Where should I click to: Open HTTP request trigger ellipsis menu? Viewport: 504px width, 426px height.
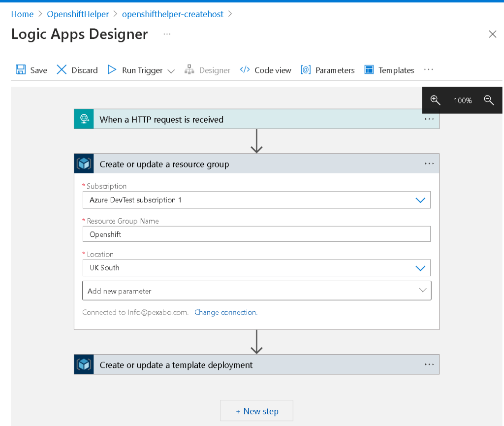pyautogui.click(x=429, y=119)
